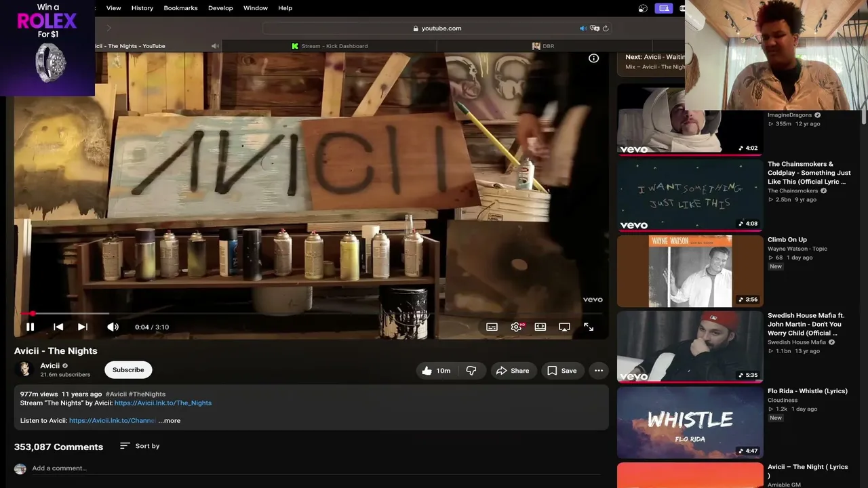The height and width of the screenshot is (488, 868).
Task: Skip to the next video
Action: [83, 327]
